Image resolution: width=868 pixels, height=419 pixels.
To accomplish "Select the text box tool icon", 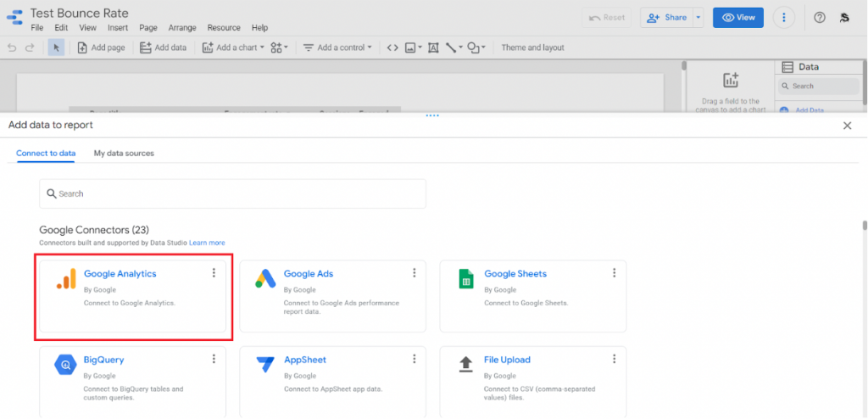I will [x=433, y=47].
